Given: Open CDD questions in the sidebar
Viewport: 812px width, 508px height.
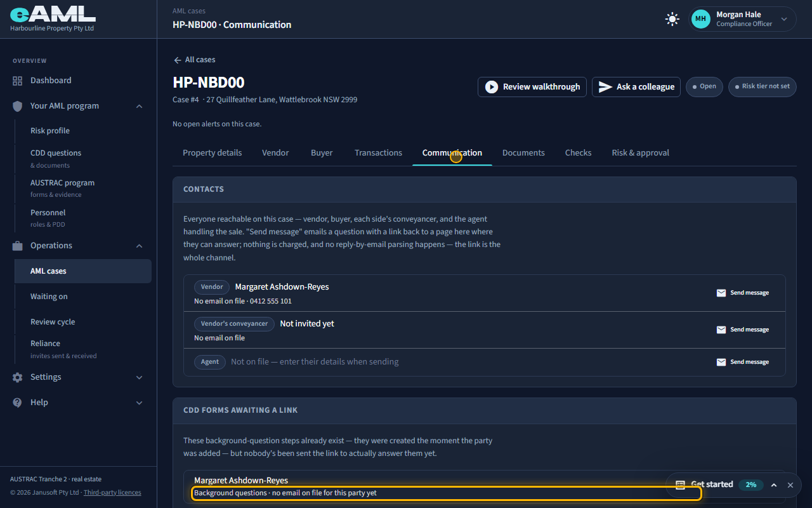Looking at the screenshot, I should [83, 158].
